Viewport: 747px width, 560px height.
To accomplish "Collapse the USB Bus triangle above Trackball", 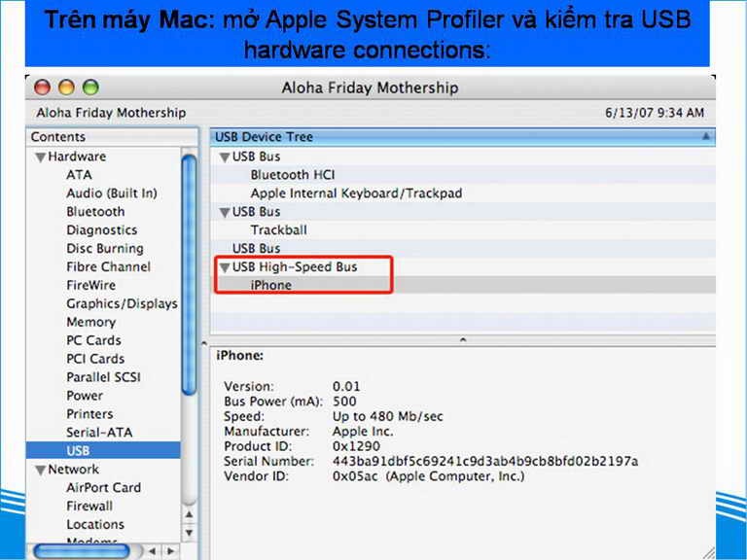I will [x=225, y=212].
